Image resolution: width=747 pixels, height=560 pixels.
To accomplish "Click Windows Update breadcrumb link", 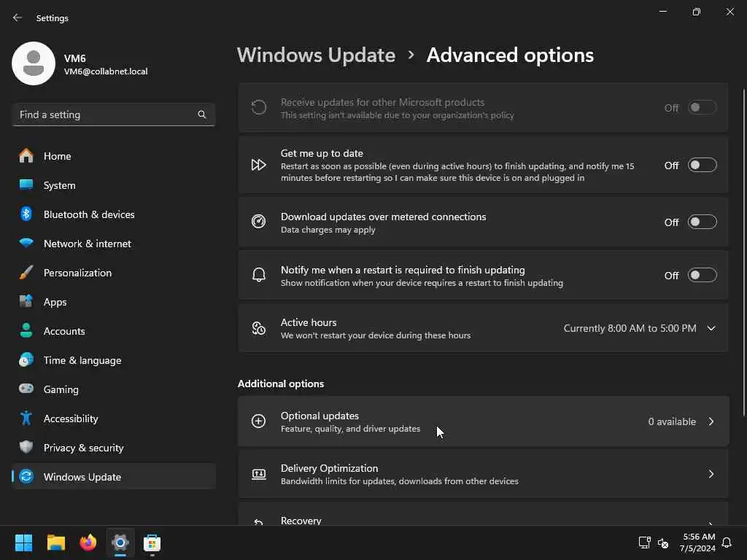I will pos(317,55).
